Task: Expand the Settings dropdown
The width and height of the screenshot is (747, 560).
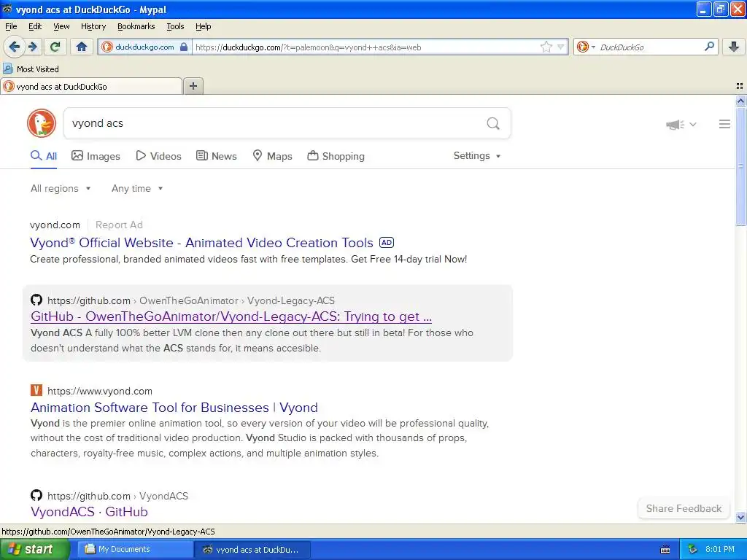Action: [x=477, y=156]
